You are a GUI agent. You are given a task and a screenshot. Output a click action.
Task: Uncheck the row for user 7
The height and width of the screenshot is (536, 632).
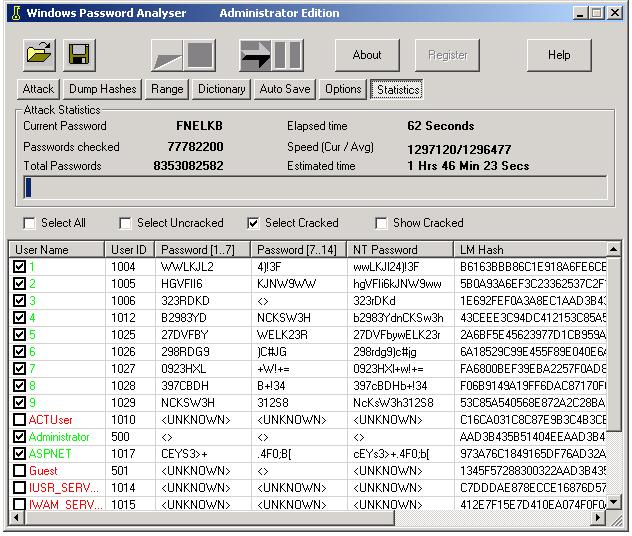[x=19, y=368]
